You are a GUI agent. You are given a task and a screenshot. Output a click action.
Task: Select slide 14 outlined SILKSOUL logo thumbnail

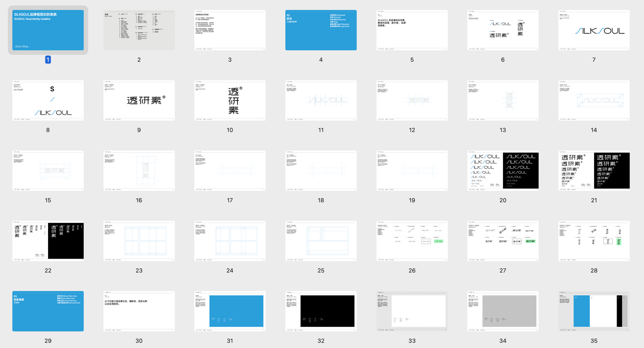tap(594, 100)
